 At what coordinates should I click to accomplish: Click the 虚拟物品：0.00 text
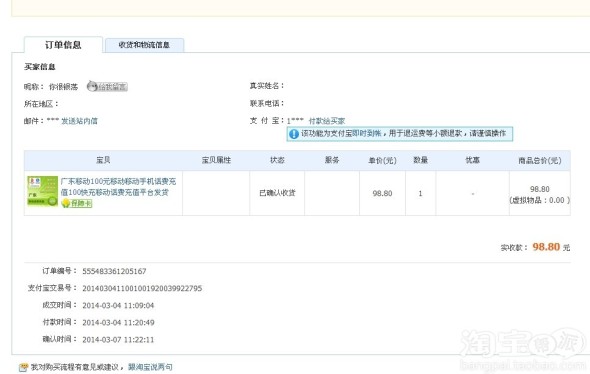pyautogui.click(x=540, y=200)
